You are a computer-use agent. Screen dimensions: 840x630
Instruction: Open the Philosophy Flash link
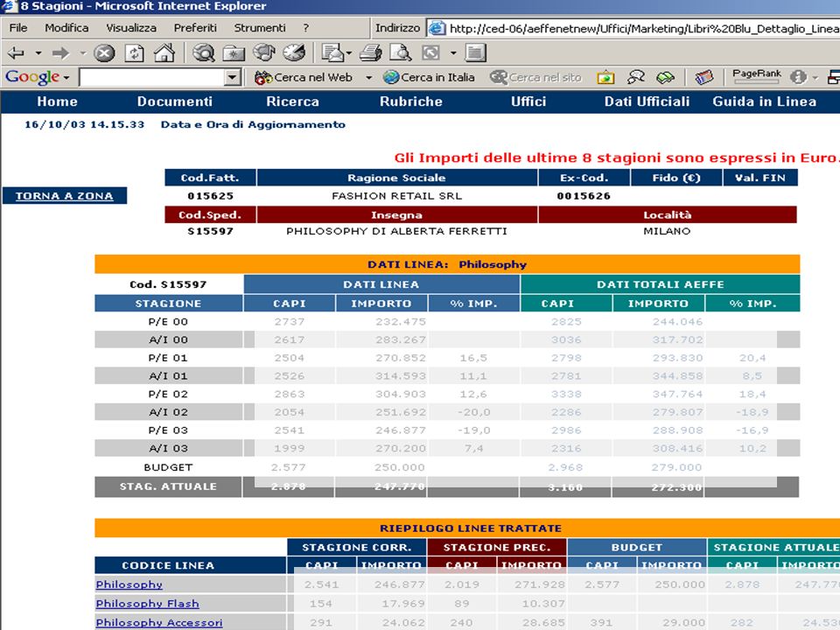(x=147, y=604)
